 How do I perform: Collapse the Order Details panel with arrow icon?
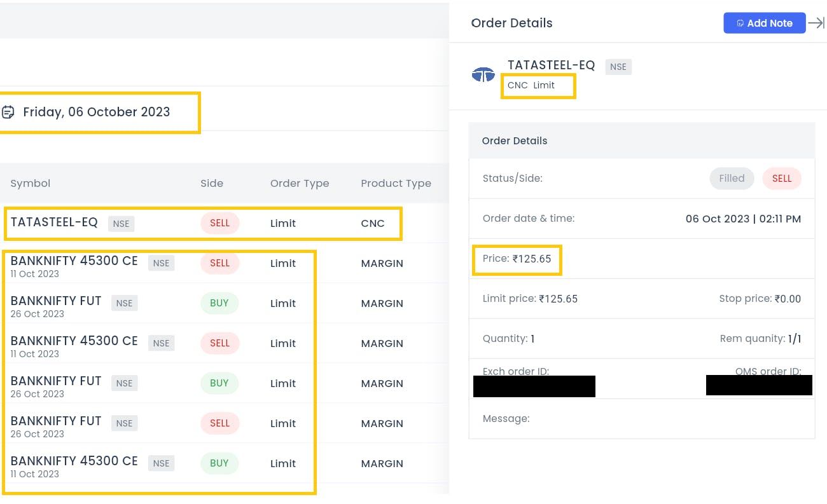click(816, 23)
